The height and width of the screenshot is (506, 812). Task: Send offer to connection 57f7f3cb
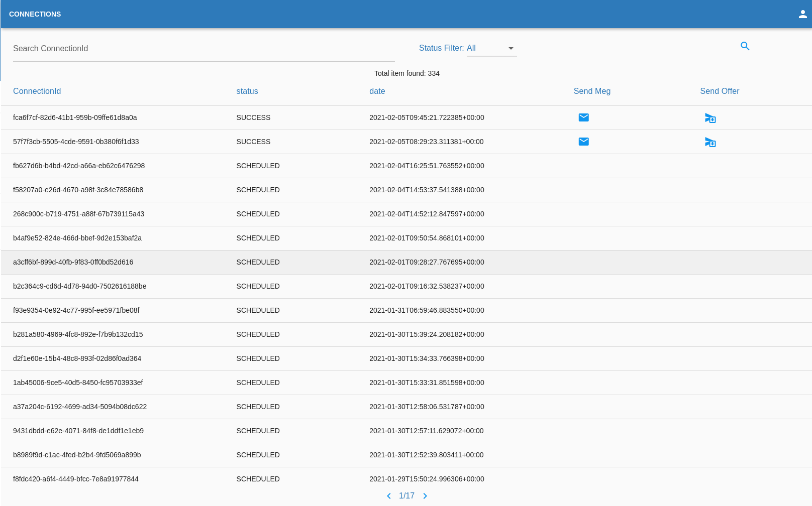click(710, 142)
